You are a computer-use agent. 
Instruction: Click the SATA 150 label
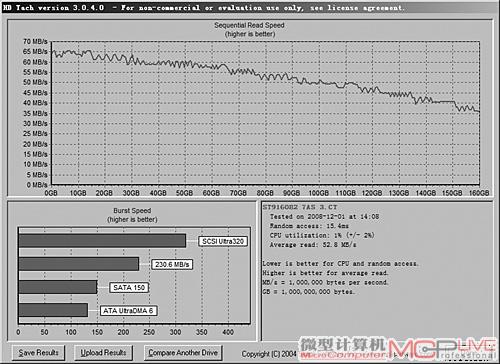[129, 287]
